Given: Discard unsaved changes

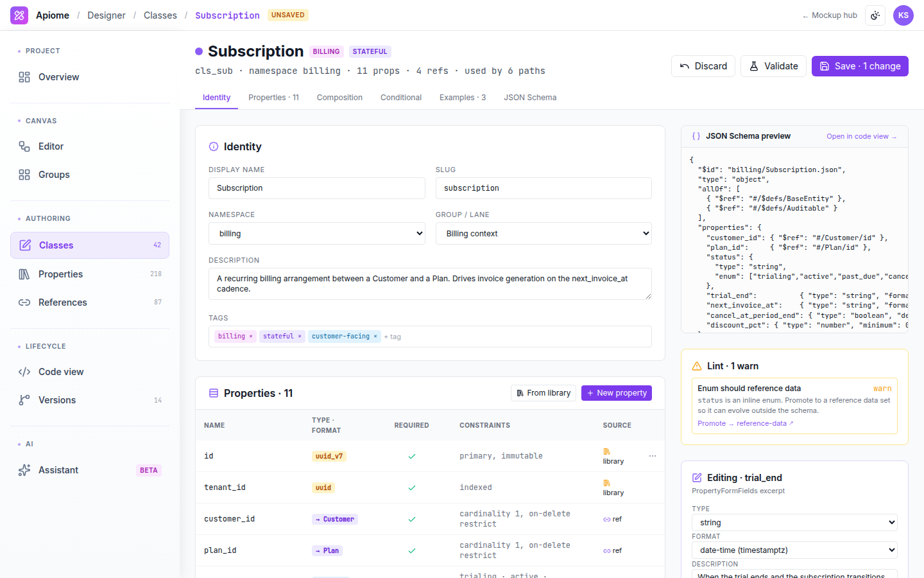Looking at the screenshot, I should point(703,66).
